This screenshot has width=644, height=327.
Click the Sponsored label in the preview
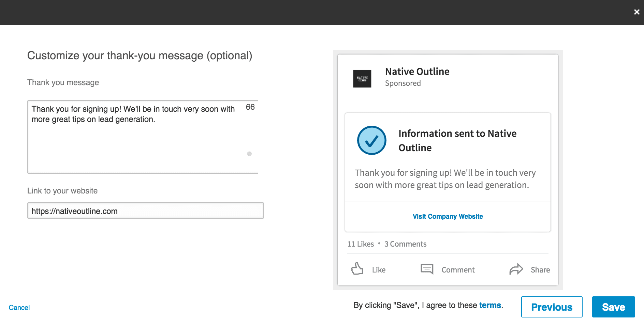403,83
